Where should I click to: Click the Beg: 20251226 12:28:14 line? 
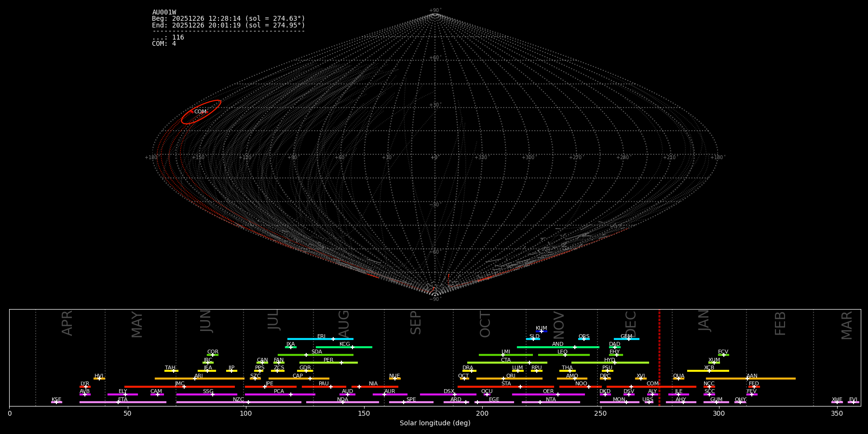point(229,19)
